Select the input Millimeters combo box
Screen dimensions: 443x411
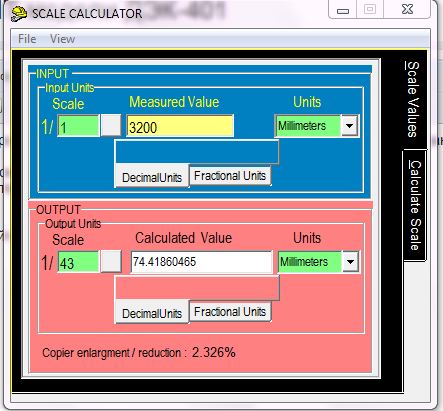click(x=317, y=126)
